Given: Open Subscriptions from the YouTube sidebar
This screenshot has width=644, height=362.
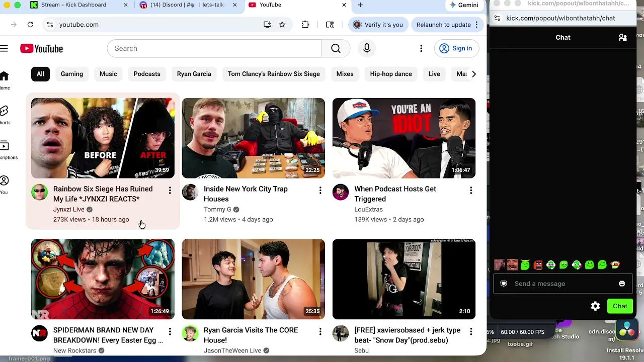Looking at the screenshot, I should point(6,150).
